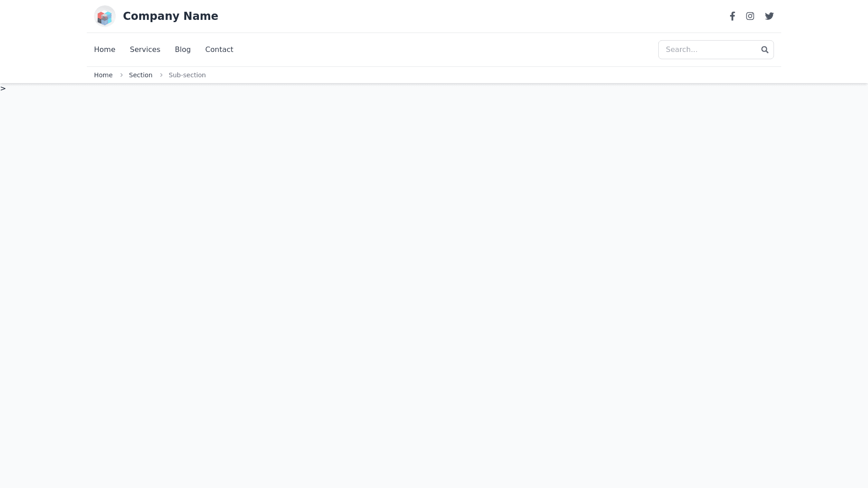The width and height of the screenshot is (868, 488).
Task: Select the Section breadcrumb link
Action: tap(141, 75)
